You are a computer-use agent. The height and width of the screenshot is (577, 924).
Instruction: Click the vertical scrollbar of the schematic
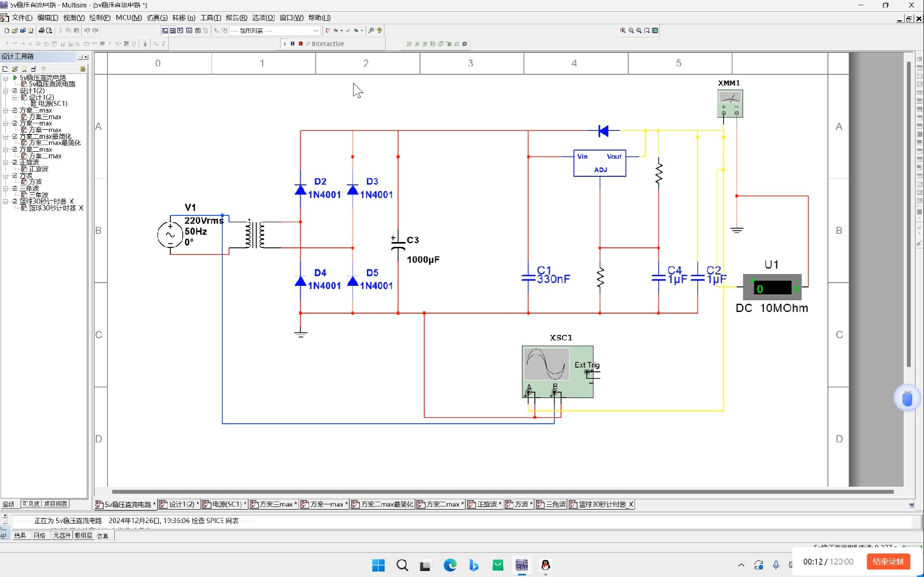[x=909, y=214]
